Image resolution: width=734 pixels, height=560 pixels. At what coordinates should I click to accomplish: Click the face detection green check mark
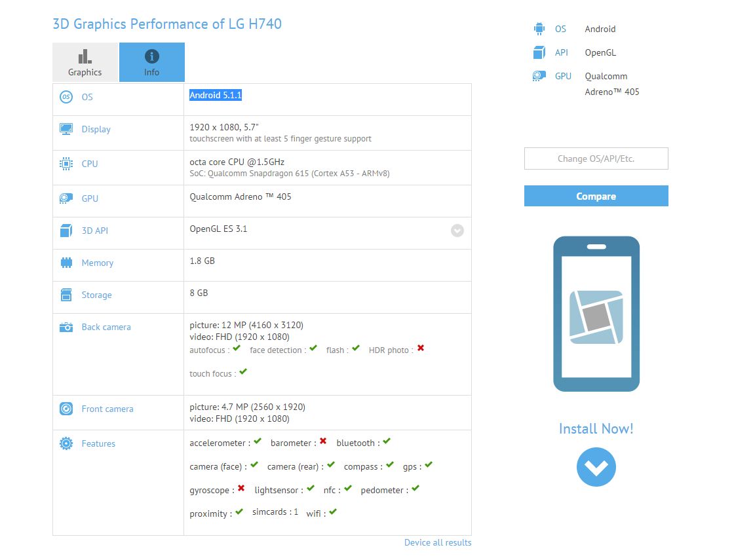(313, 348)
